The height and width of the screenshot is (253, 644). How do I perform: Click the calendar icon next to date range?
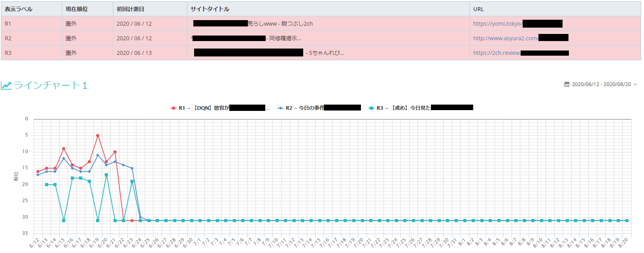[x=567, y=84]
